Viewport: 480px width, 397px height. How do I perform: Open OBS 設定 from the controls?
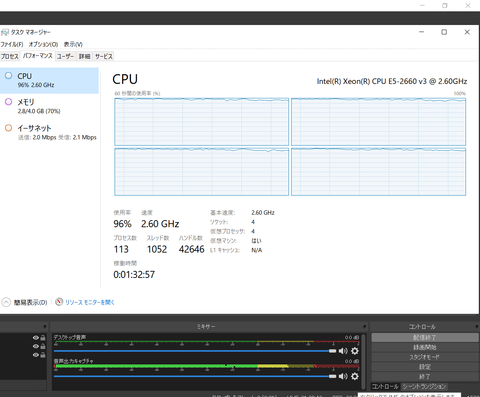tap(425, 367)
